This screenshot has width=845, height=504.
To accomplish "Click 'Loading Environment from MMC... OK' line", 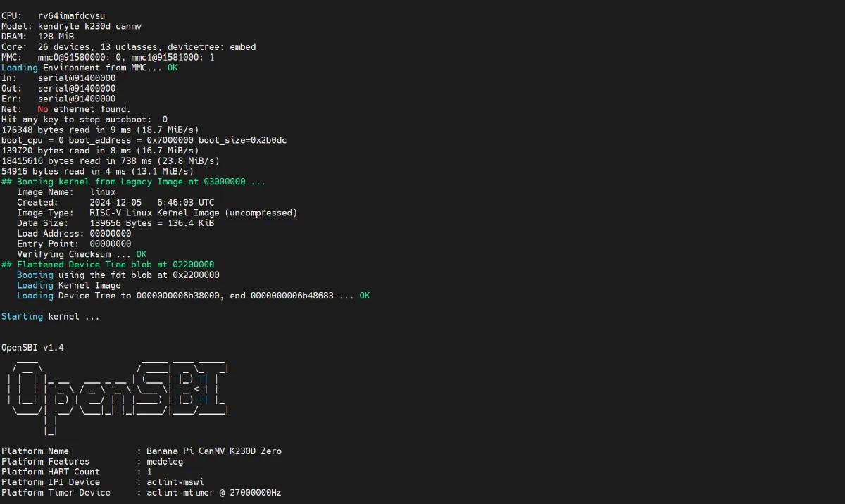I will pos(89,68).
